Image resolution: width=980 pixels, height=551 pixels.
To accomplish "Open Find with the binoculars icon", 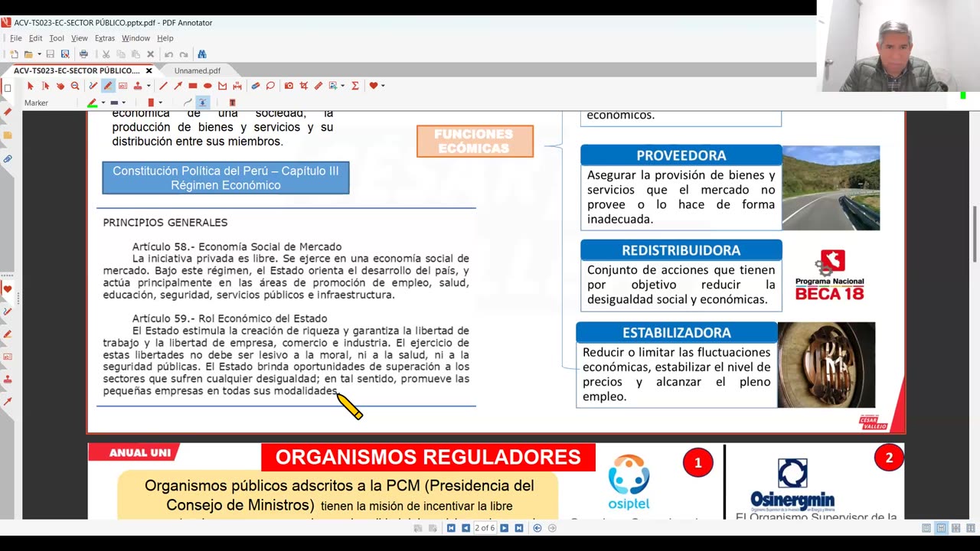I will coord(202,54).
